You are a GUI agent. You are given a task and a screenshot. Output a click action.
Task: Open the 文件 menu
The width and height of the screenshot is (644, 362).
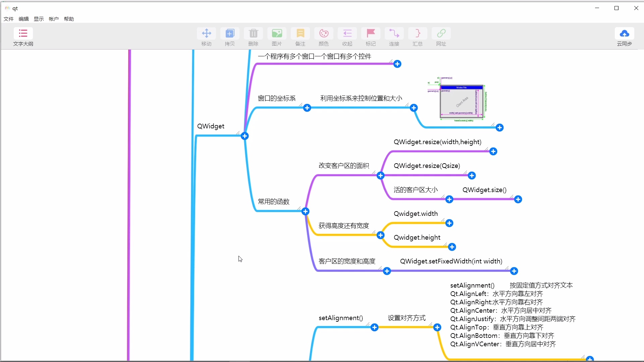point(8,19)
